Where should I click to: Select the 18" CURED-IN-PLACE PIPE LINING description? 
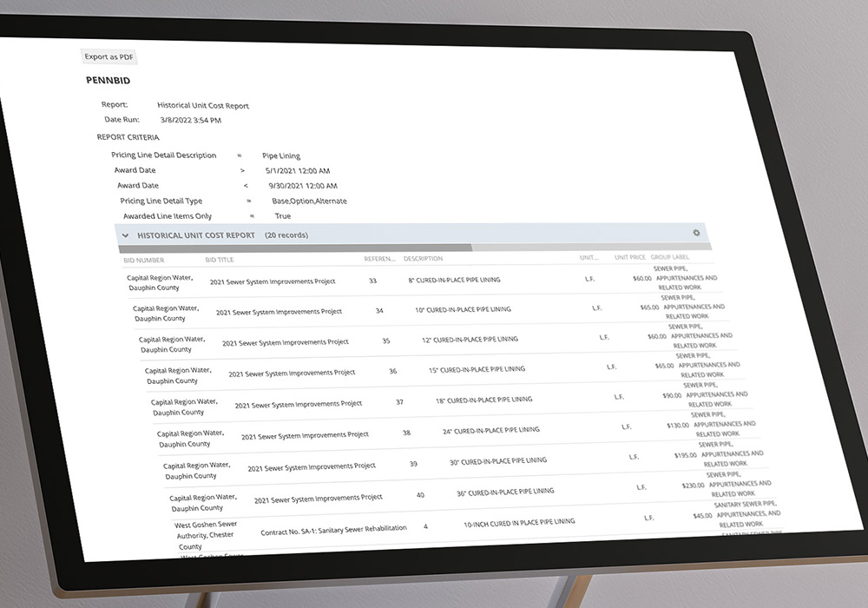click(x=484, y=400)
